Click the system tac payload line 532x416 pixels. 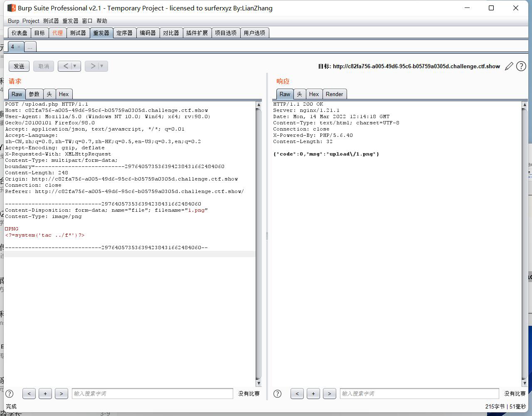click(x=45, y=235)
